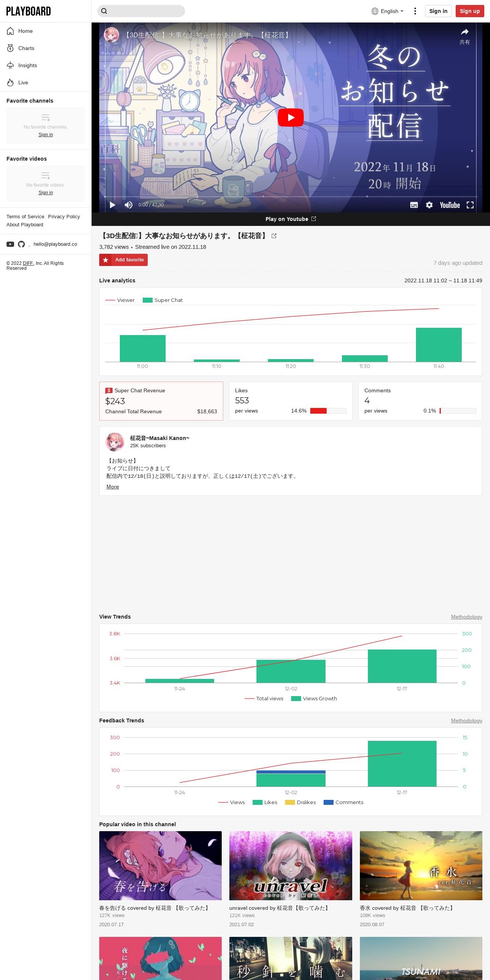Open 春を告げる covered by 柾花音 title
Screen dimensions: 490x980
tap(155, 908)
